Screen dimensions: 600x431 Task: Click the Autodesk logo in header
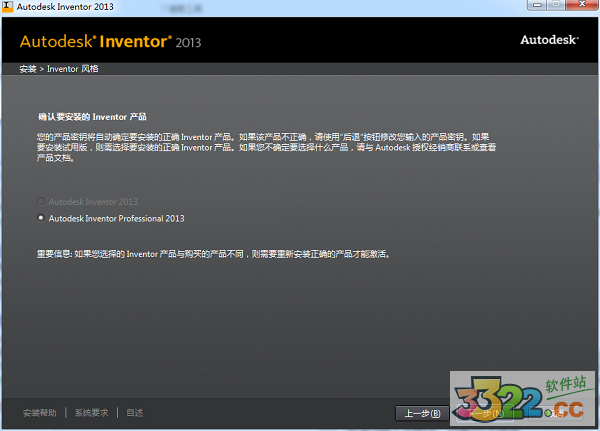click(x=549, y=40)
